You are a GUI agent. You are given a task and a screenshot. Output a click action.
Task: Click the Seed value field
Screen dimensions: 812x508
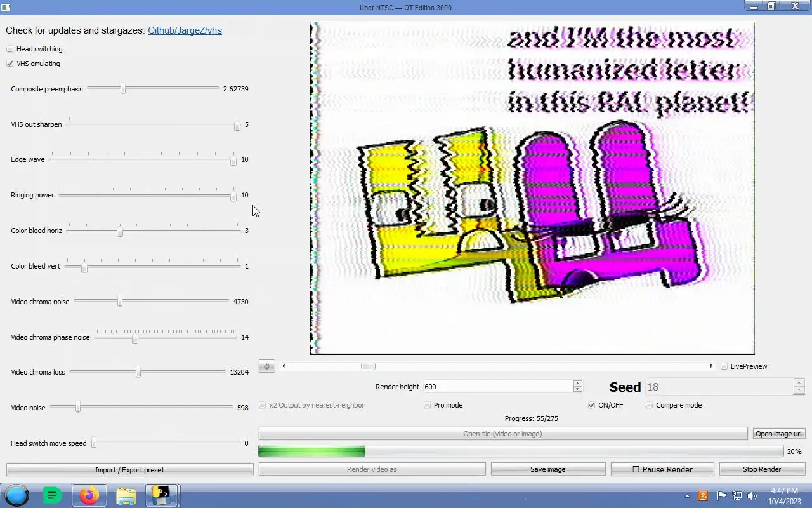point(719,387)
